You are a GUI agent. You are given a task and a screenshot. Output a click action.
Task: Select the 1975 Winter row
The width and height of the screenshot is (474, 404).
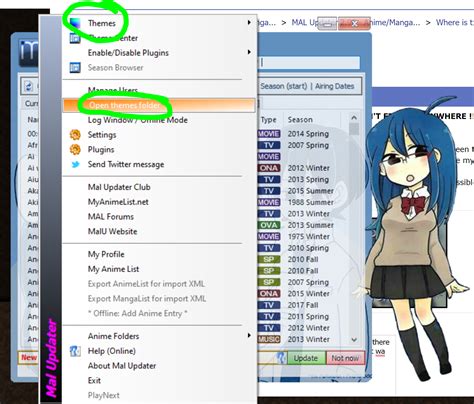coord(309,236)
